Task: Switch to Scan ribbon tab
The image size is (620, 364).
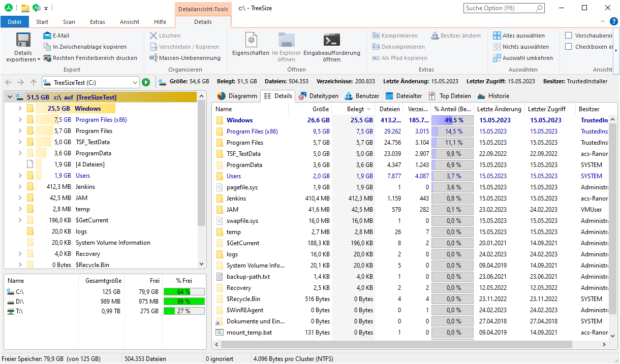Action: tap(69, 22)
